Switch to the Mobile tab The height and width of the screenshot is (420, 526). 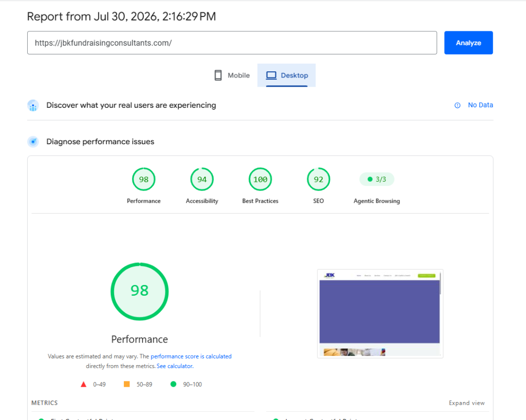pyautogui.click(x=232, y=75)
